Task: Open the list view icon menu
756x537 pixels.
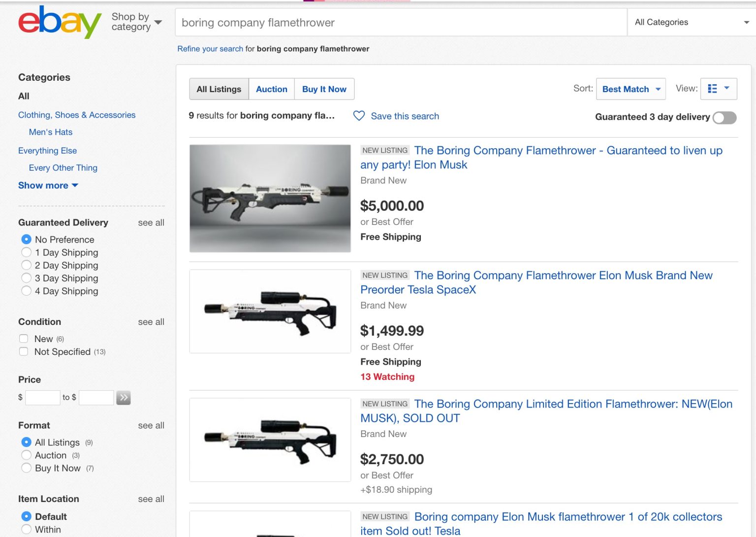Action: coord(718,89)
